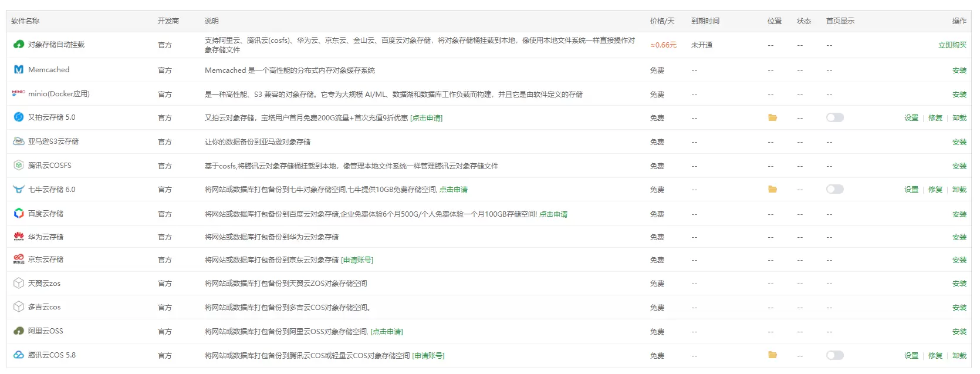The height and width of the screenshot is (374, 980).
Task: Toggle homepage display for 七牛云存储 6.0
Action: 834,189
